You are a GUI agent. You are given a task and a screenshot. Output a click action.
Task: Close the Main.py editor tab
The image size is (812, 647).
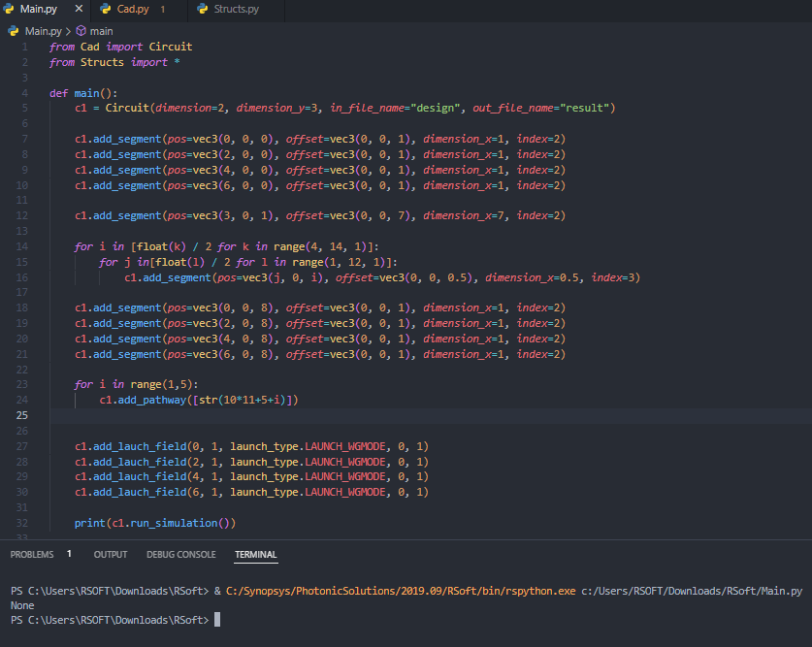79,9
